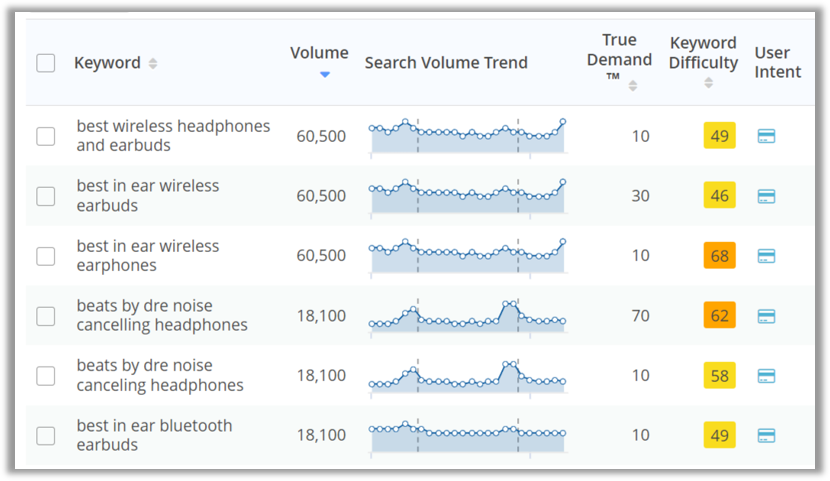
Task: Click trend chart for best in ear wireless earphones
Action: coord(468,257)
